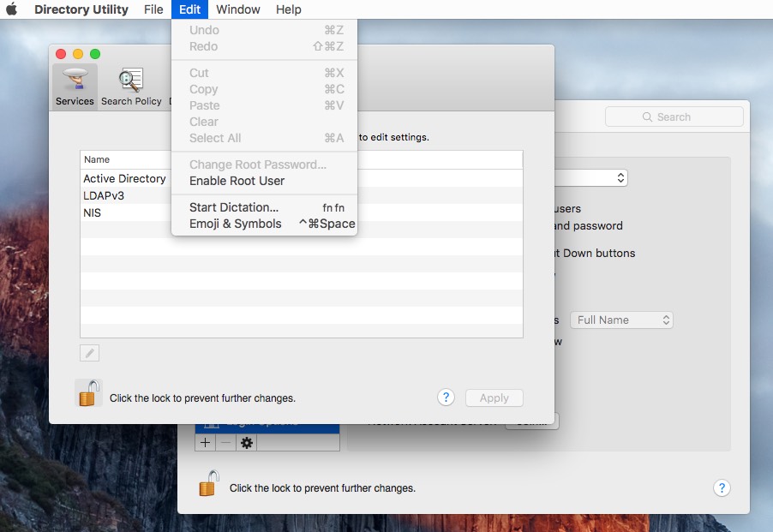This screenshot has height=532, width=773.
Task: Click the disabled Copy item
Action: (264, 89)
